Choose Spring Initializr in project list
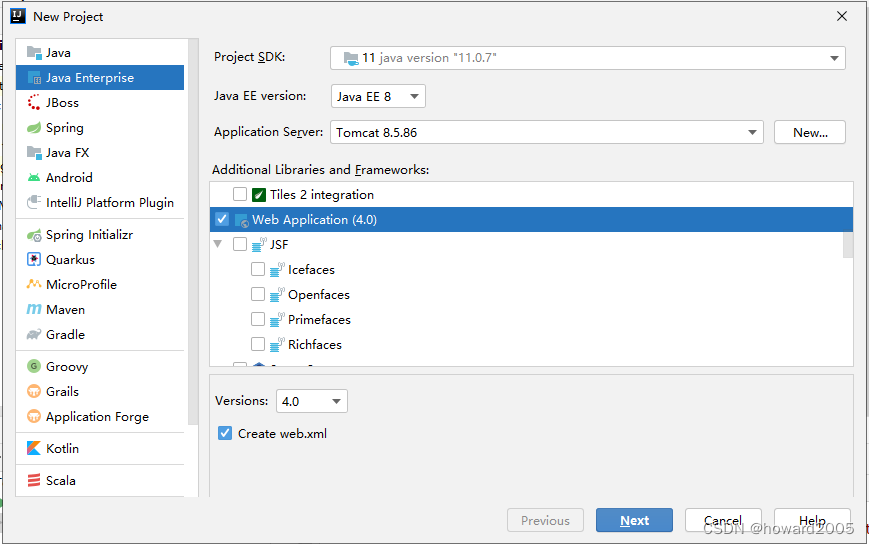Viewport: 869px width, 544px height. click(x=90, y=235)
